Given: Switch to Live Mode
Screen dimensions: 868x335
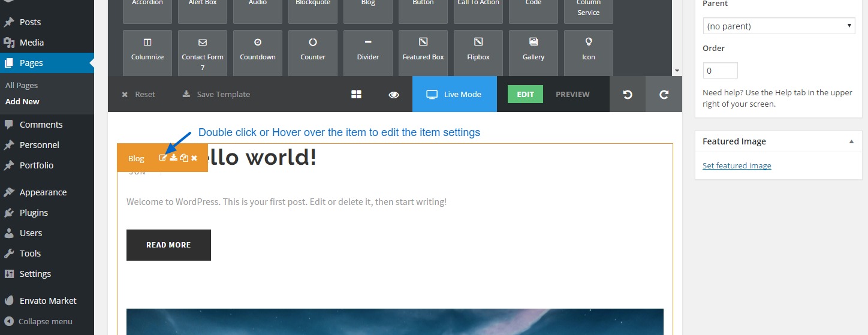Looking at the screenshot, I should (x=454, y=94).
